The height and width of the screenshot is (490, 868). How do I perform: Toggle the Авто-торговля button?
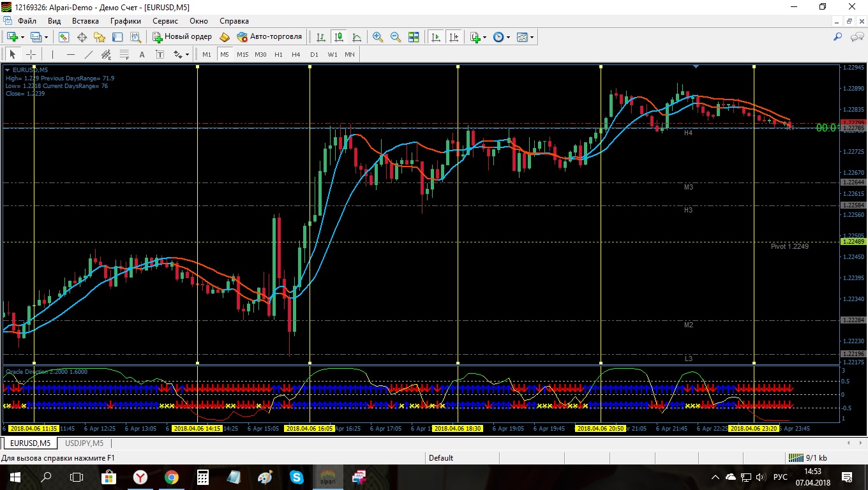click(x=269, y=37)
